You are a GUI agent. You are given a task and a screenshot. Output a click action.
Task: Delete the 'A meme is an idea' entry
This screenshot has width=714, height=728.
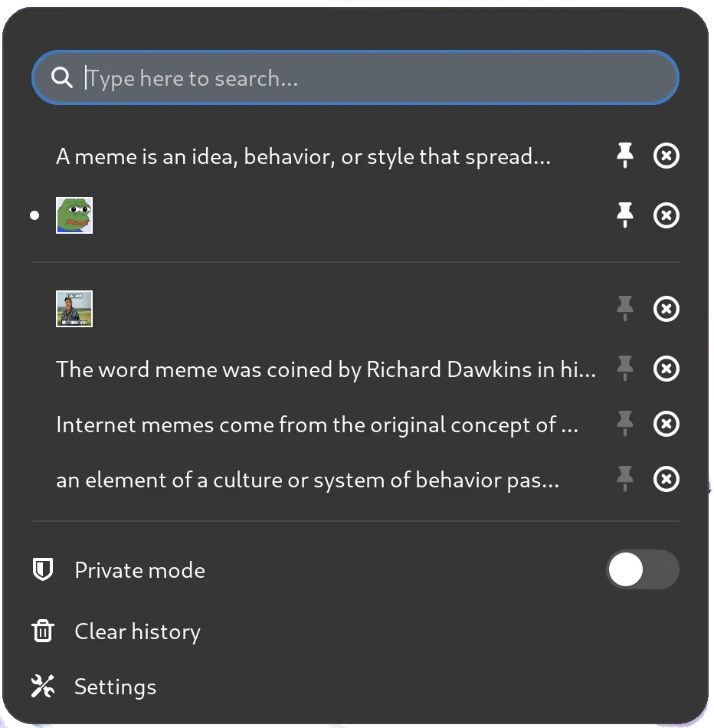tap(666, 156)
